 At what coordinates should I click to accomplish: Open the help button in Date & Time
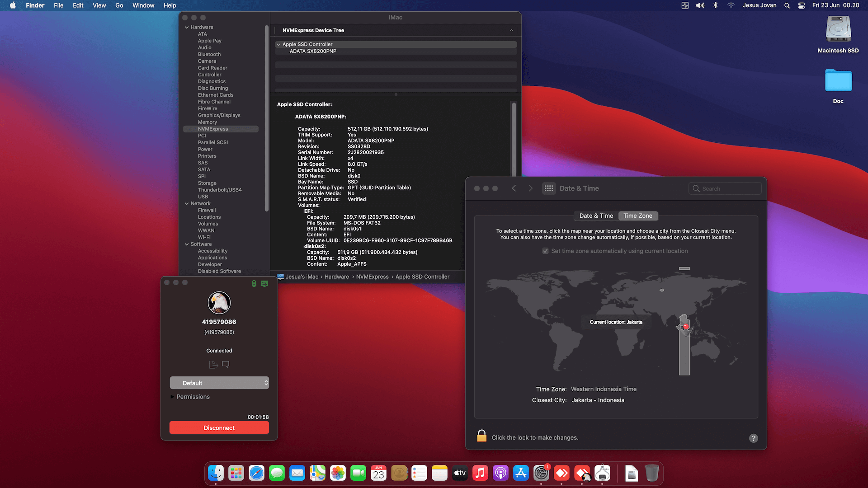(754, 438)
